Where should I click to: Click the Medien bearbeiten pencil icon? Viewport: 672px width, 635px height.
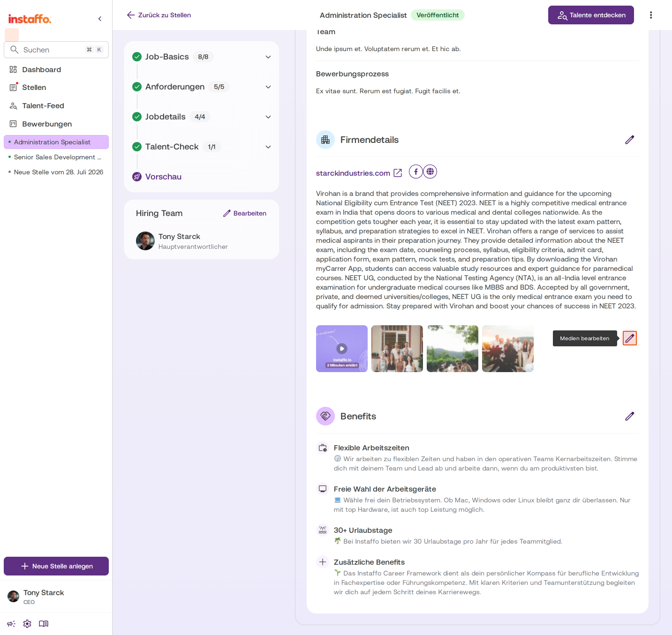629,338
